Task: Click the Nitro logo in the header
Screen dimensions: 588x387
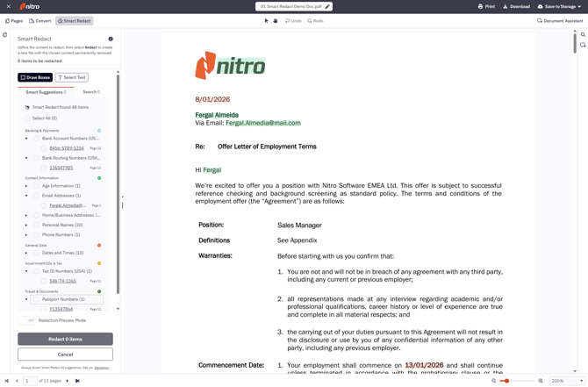Action: [30, 6]
